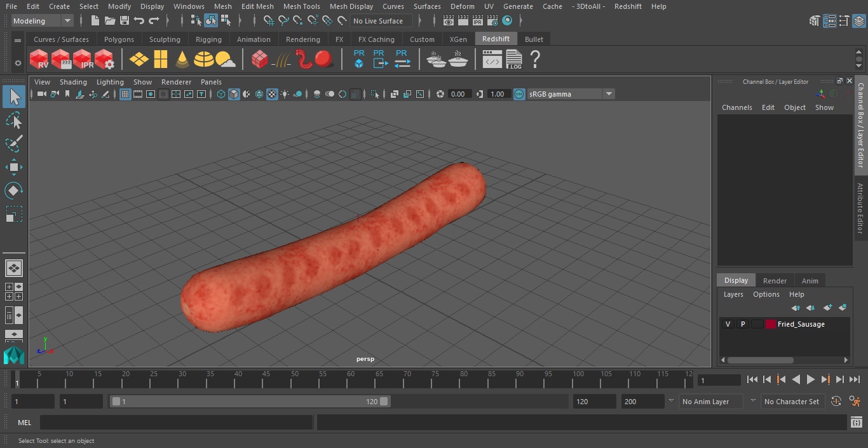Viewport: 868px width, 448px height.
Task: Toggle auto keyframe button
Action: [x=836, y=402]
